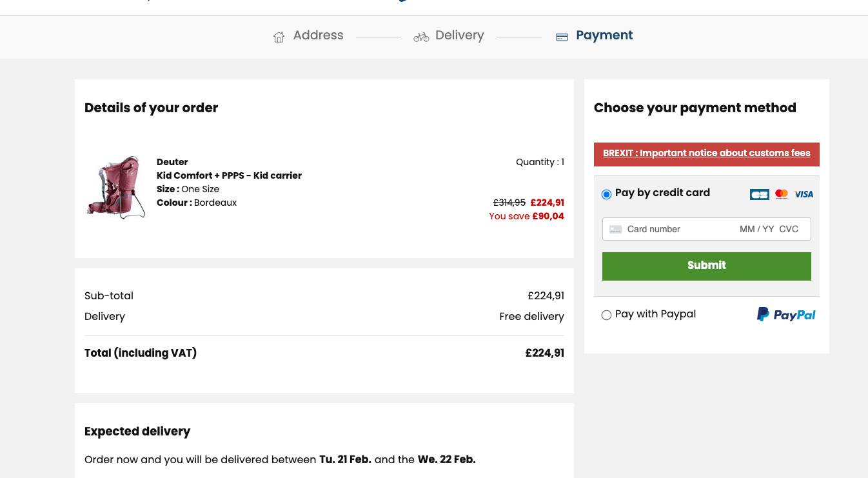Image resolution: width=868 pixels, height=478 pixels.
Task: Click the bicycle icon beside Delivery
Action: point(421,37)
